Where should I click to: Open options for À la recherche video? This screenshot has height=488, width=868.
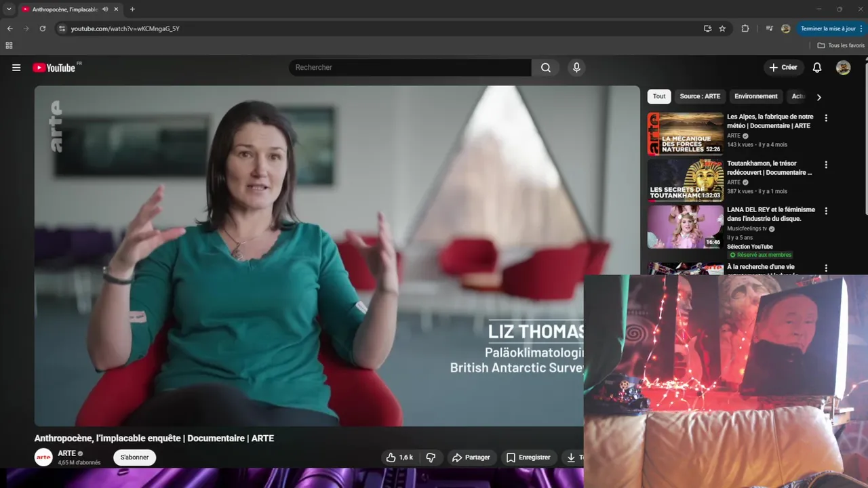click(x=826, y=268)
